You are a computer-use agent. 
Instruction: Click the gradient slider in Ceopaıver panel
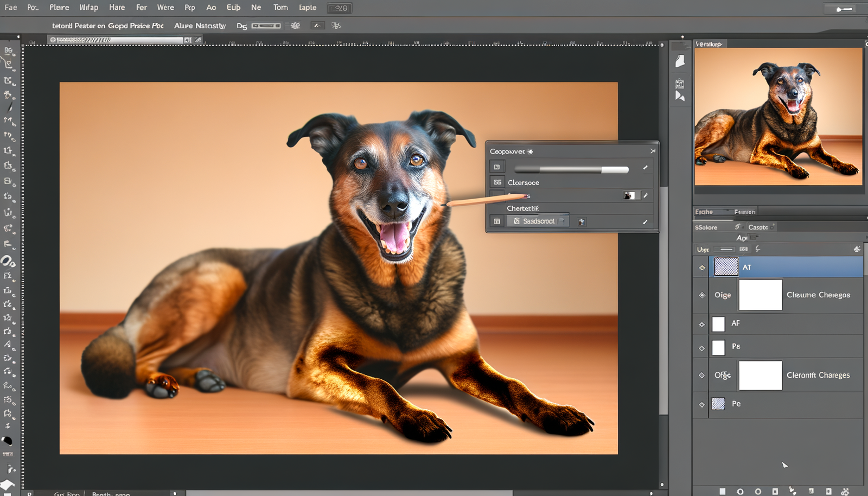(x=571, y=169)
